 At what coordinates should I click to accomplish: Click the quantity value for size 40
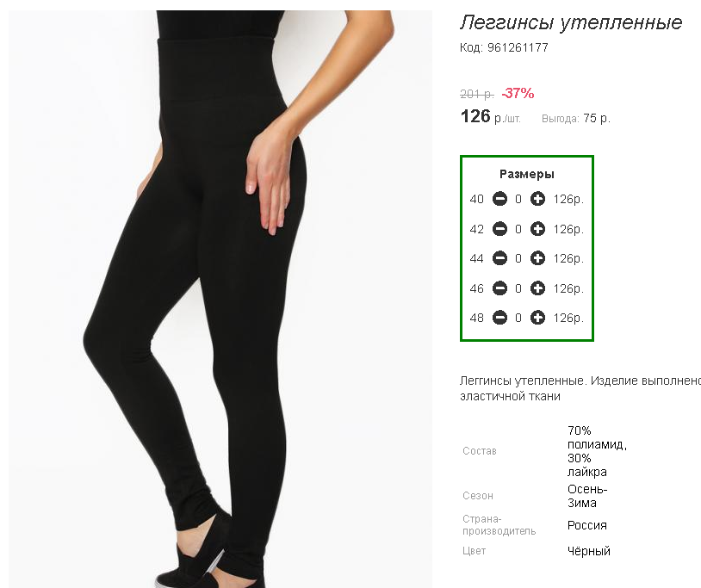point(518,199)
